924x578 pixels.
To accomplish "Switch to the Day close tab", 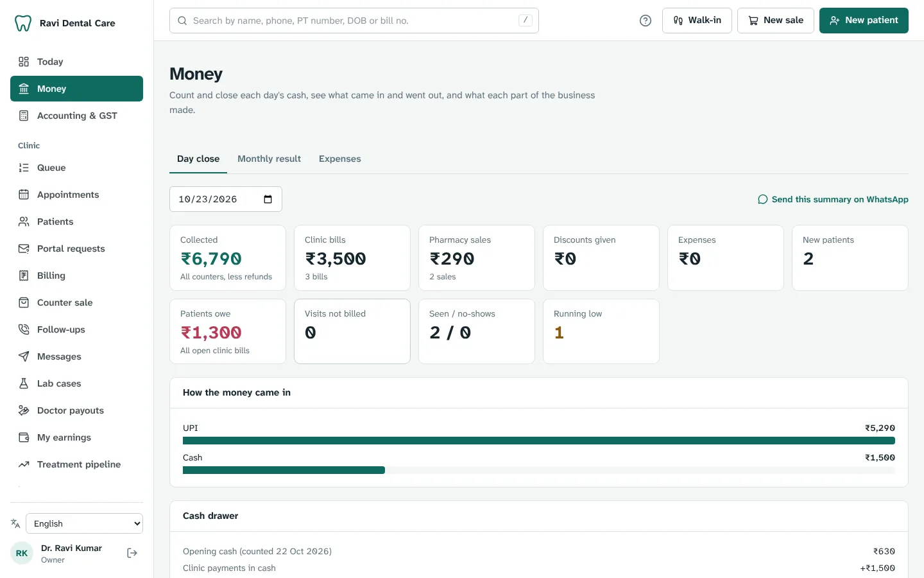I will pyautogui.click(x=198, y=159).
